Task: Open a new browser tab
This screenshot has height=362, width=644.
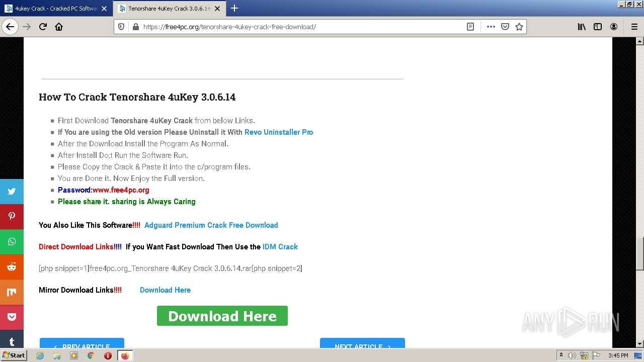Action: [234, 8]
